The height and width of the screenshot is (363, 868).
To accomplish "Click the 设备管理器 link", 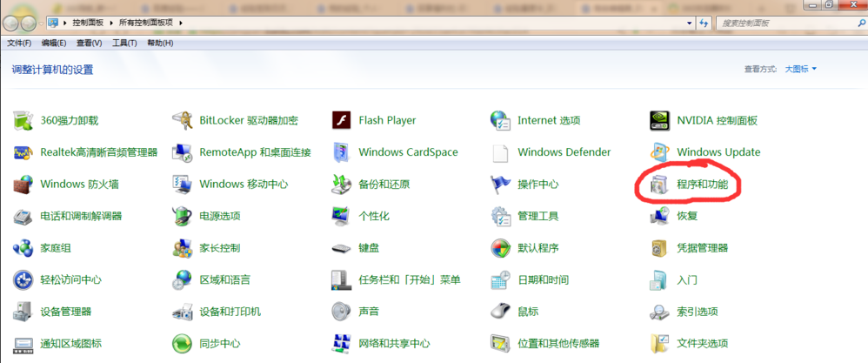I will (66, 312).
